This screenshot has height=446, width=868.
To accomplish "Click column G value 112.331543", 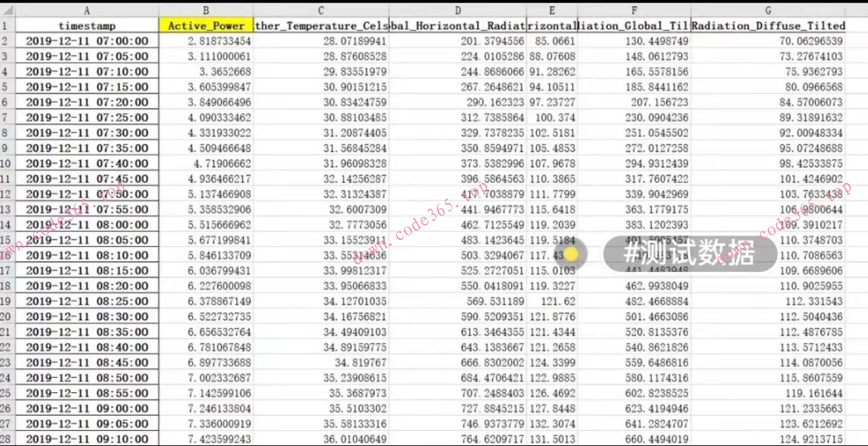I will [768, 301].
